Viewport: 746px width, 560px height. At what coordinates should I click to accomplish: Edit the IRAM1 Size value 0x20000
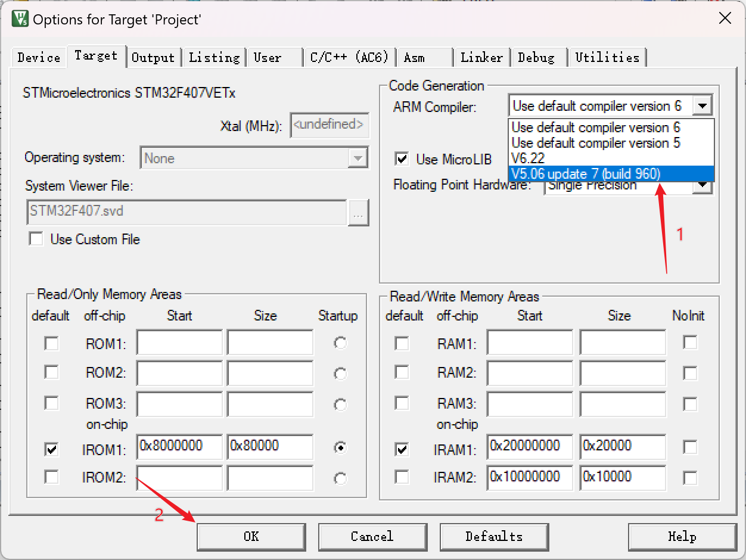tap(623, 447)
